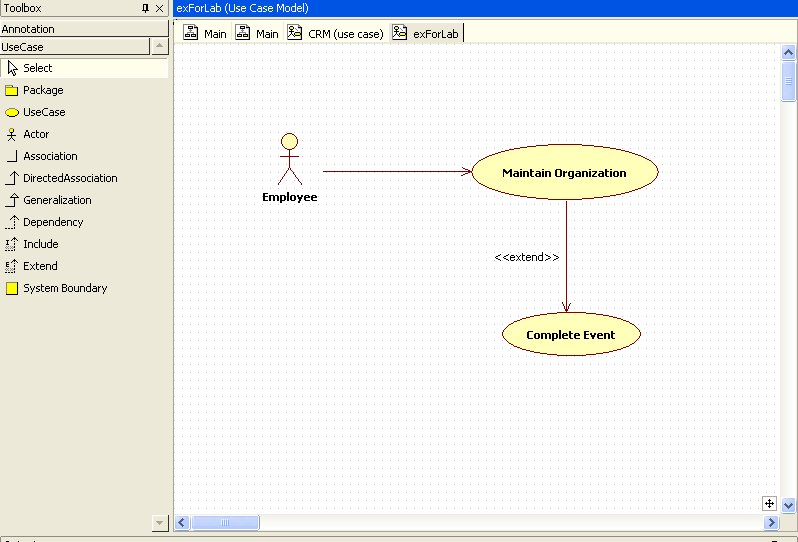Click diagram vertical scrollbar down arrow
Screen dimensions: 798x542
[x=788, y=505]
